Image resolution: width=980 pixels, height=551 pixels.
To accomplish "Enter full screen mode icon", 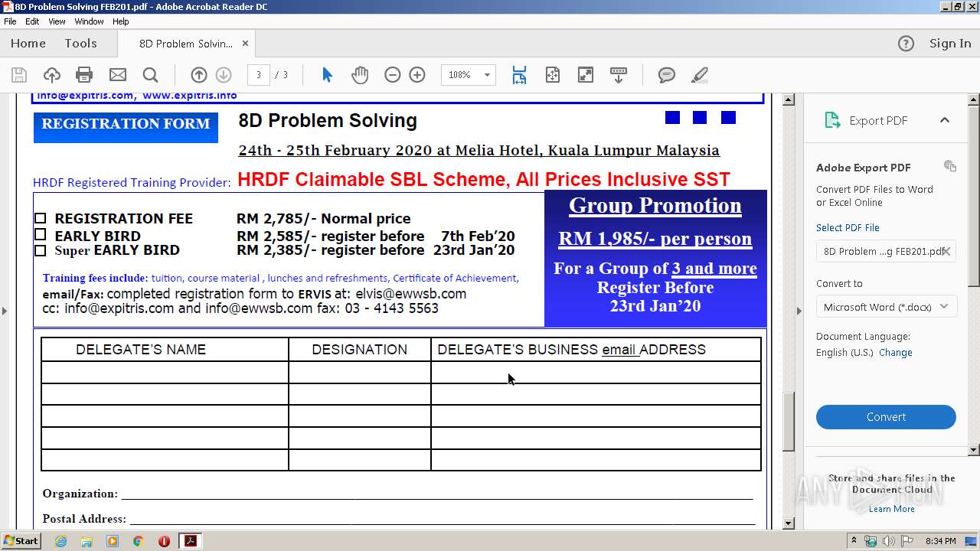I will [586, 75].
